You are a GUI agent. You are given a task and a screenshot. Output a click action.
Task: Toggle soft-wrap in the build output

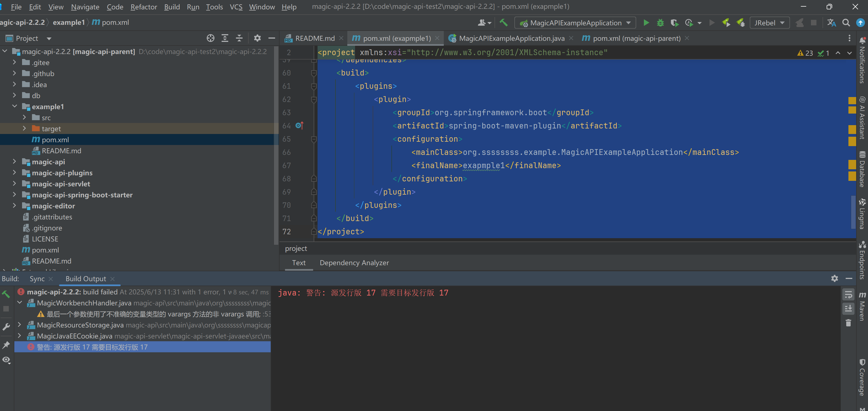click(x=848, y=295)
